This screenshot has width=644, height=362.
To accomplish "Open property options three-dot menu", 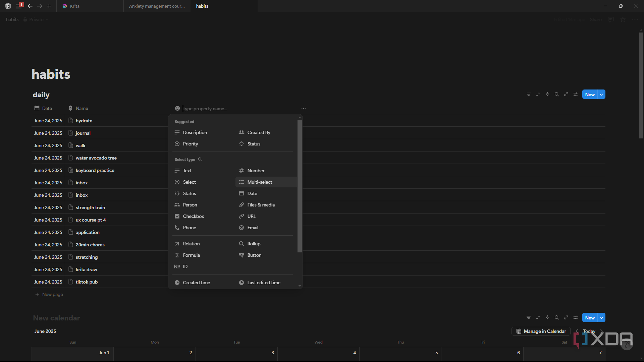I will pyautogui.click(x=303, y=108).
